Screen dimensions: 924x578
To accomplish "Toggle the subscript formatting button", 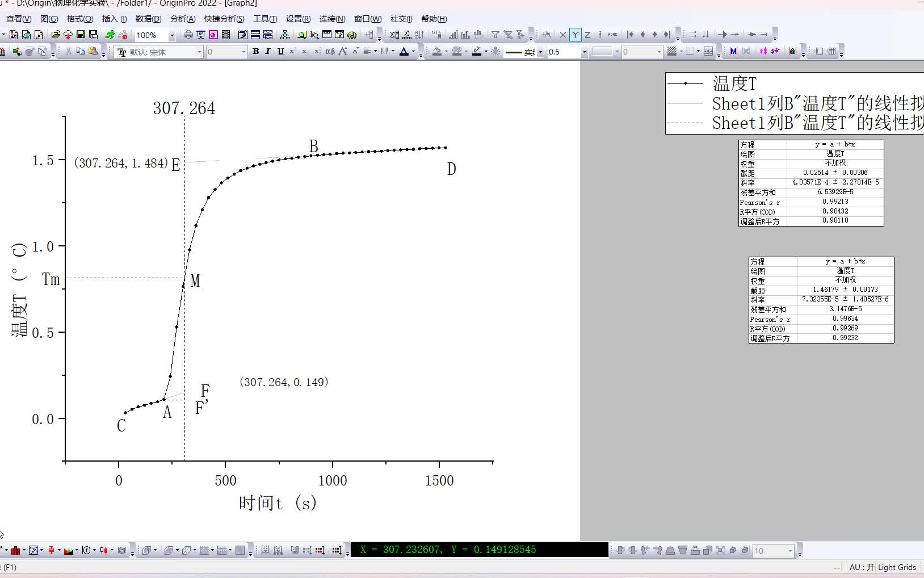I will coord(305,52).
